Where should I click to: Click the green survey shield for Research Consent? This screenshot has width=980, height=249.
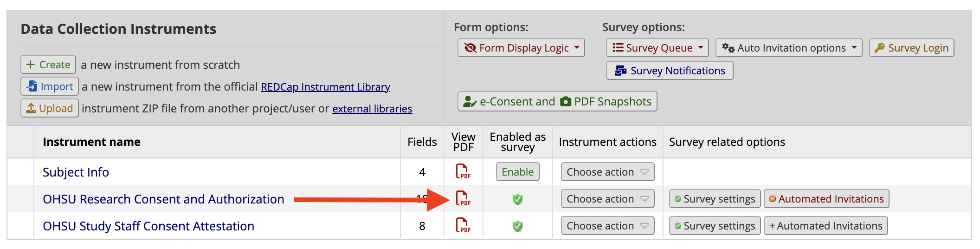point(518,199)
